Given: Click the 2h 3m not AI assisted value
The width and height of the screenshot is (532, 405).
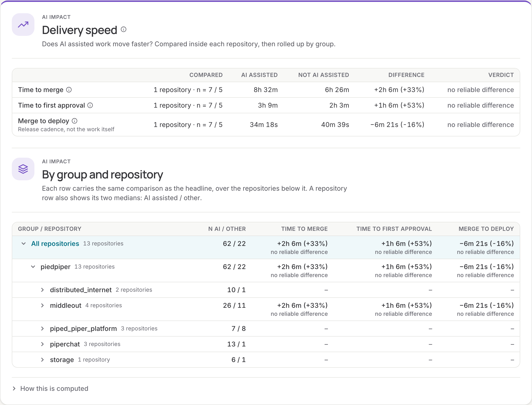Looking at the screenshot, I should 339,105.
